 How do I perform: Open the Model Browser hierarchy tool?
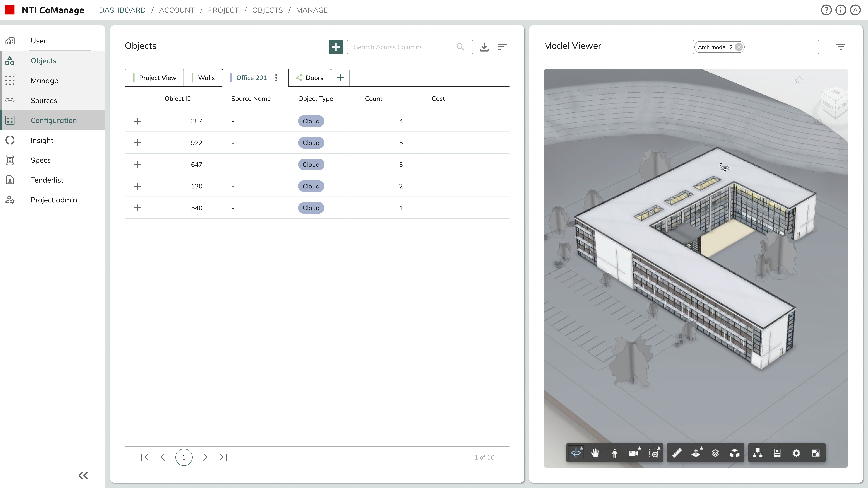pyautogui.click(x=757, y=453)
